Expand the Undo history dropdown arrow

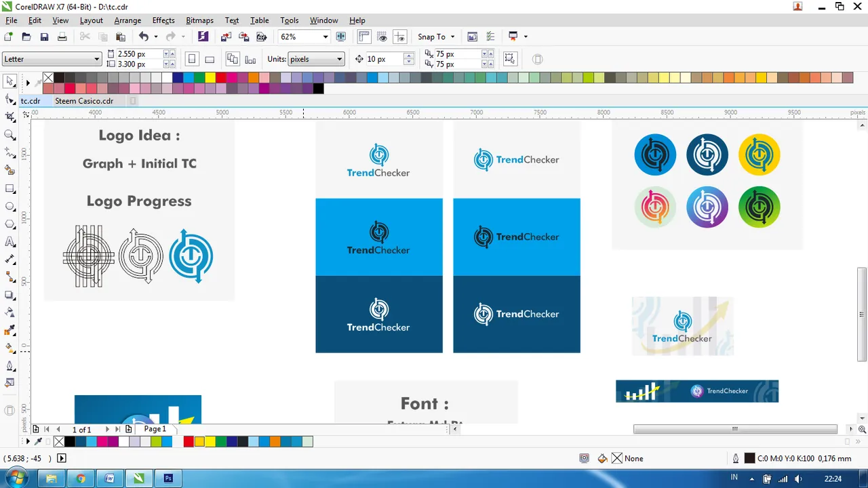[156, 37]
